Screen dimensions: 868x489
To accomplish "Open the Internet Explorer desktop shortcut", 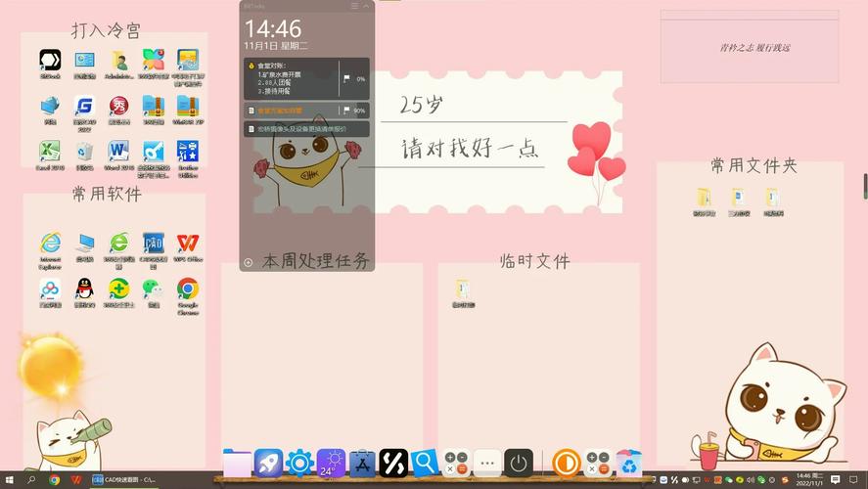I will [50, 244].
